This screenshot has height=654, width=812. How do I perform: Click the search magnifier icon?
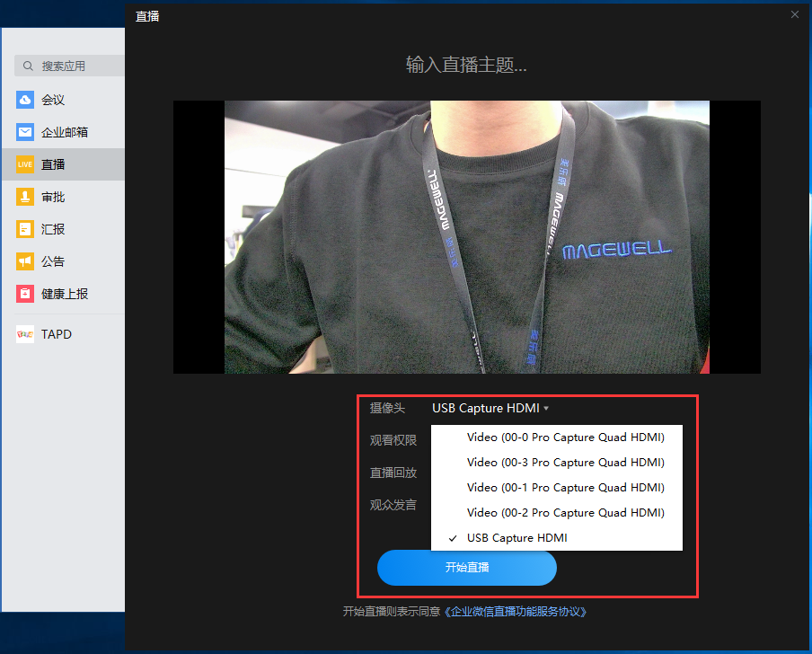coord(28,66)
